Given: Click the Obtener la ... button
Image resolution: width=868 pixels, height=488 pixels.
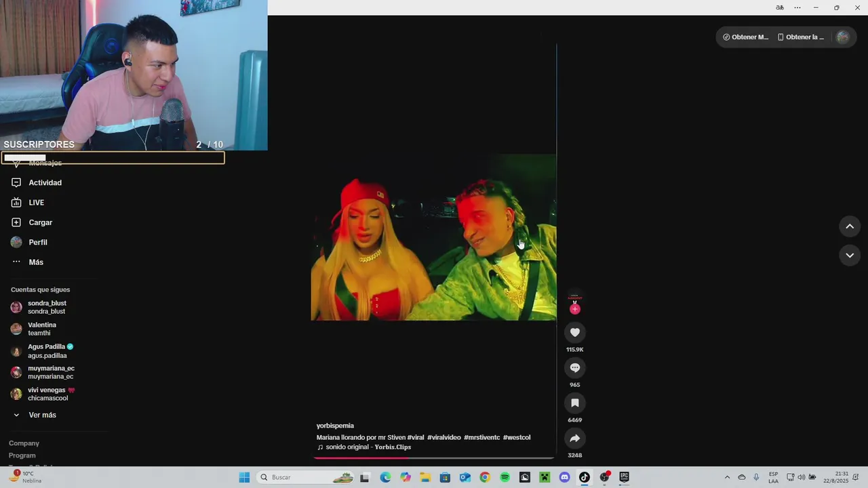Looking at the screenshot, I should [x=801, y=37].
